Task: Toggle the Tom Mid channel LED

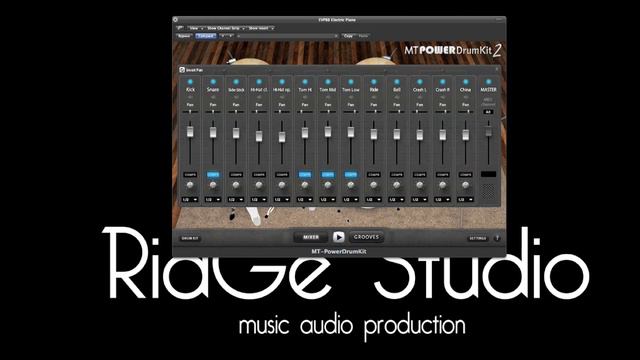Action: pos(328,82)
